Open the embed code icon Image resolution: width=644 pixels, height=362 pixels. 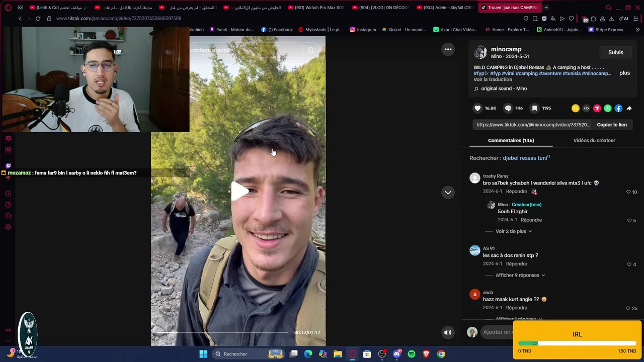[586, 108]
